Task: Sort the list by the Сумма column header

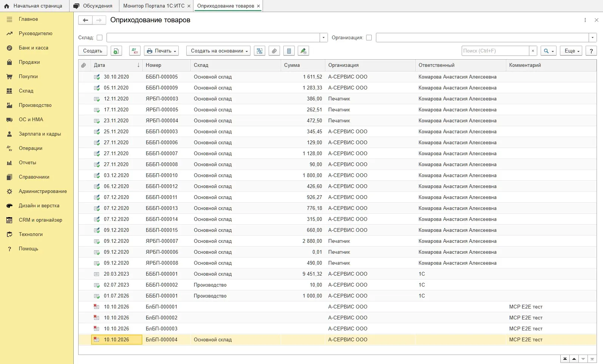Action: [303, 65]
